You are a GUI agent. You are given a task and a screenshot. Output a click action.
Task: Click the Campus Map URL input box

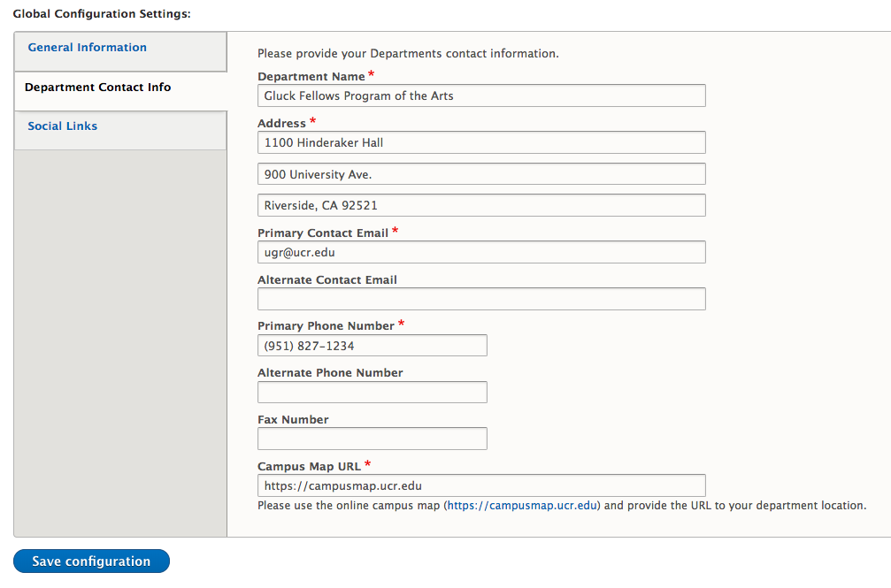tap(481, 485)
